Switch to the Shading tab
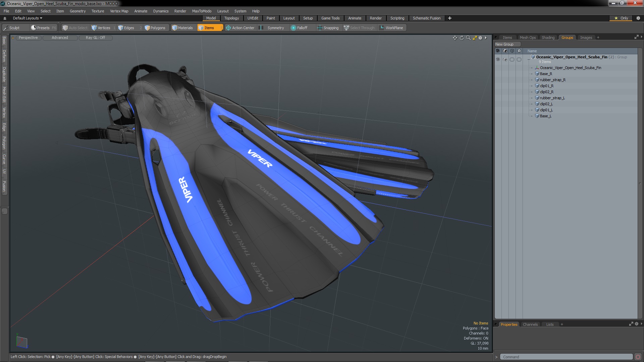Image resolution: width=644 pixels, height=362 pixels. pyautogui.click(x=548, y=38)
